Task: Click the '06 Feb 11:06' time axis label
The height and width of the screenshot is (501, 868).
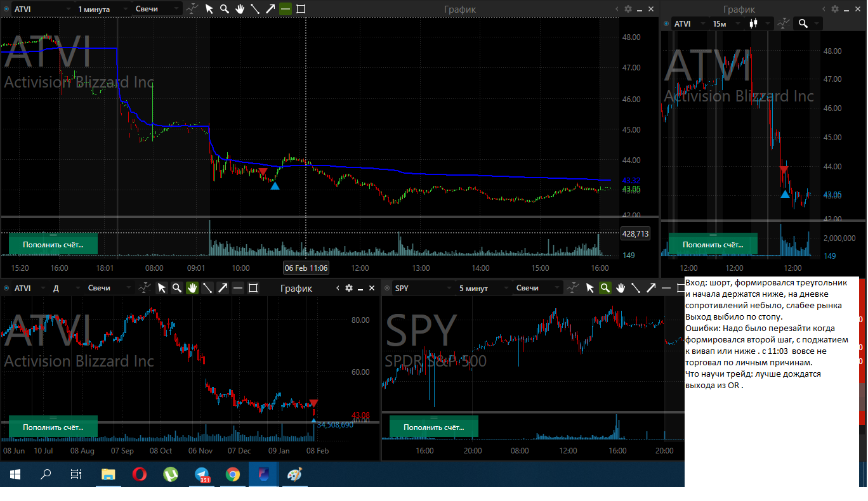Action: [x=306, y=268]
